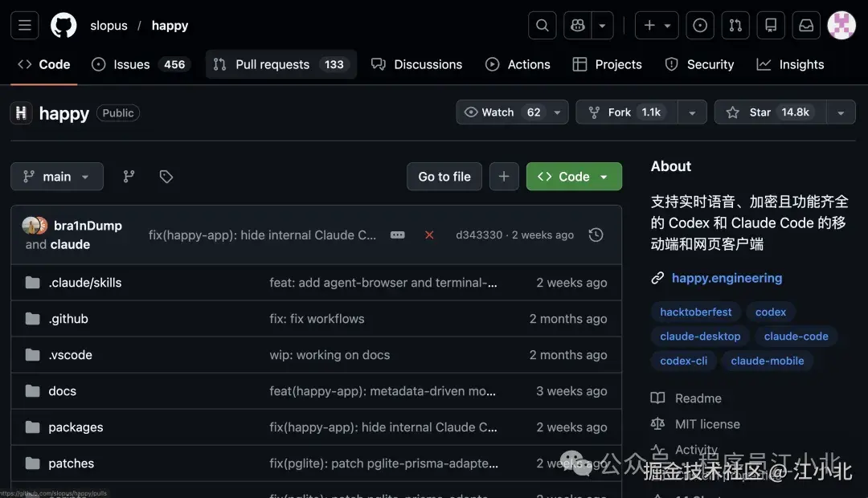868x498 pixels.
Task: Select the hacktoberfest topic tag
Action: [x=695, y=312]
